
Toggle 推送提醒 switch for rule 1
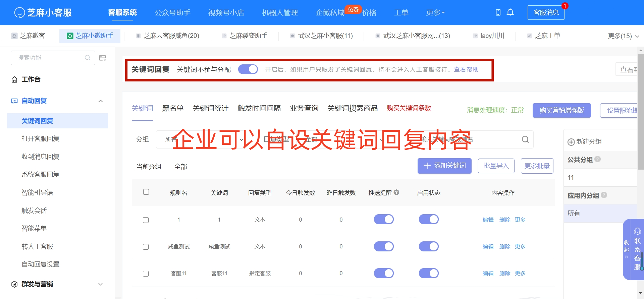pyautogui.click(x=384, y=220)
